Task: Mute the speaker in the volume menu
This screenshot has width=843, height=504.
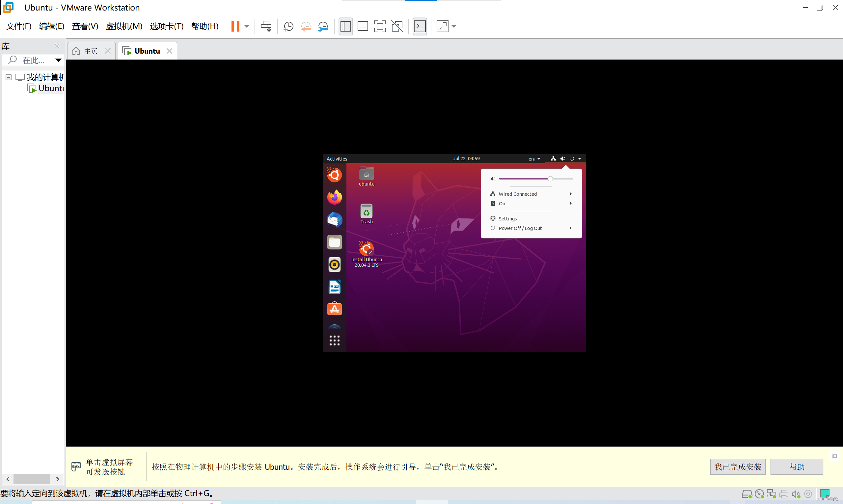Action: 493,178
